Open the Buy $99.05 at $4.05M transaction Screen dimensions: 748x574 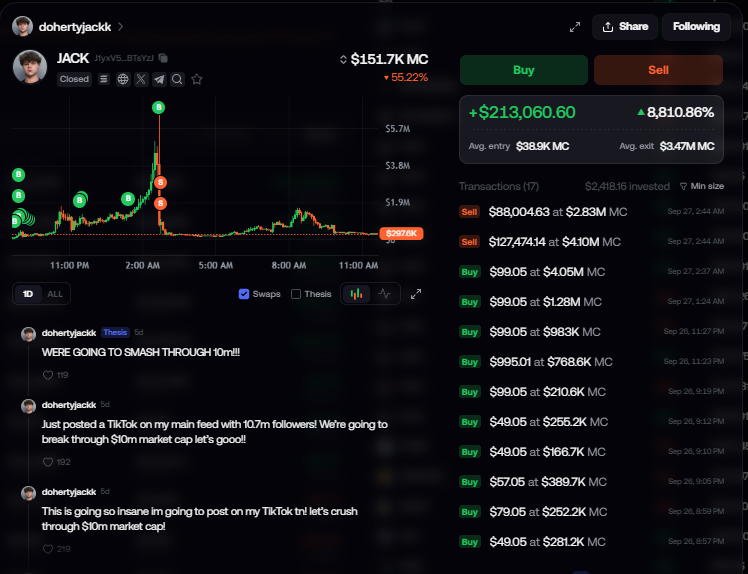coord(592,272)
